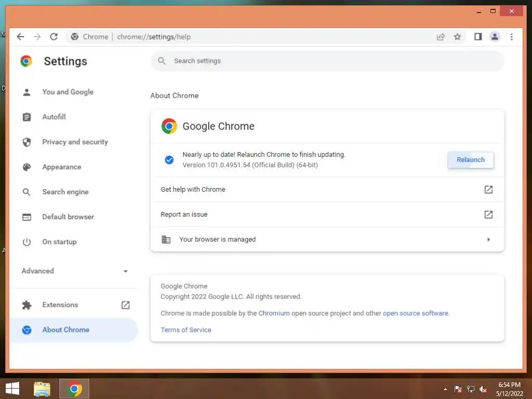
Task: Click the magnifier icon in search settings
Action: (x=162, y=61)
